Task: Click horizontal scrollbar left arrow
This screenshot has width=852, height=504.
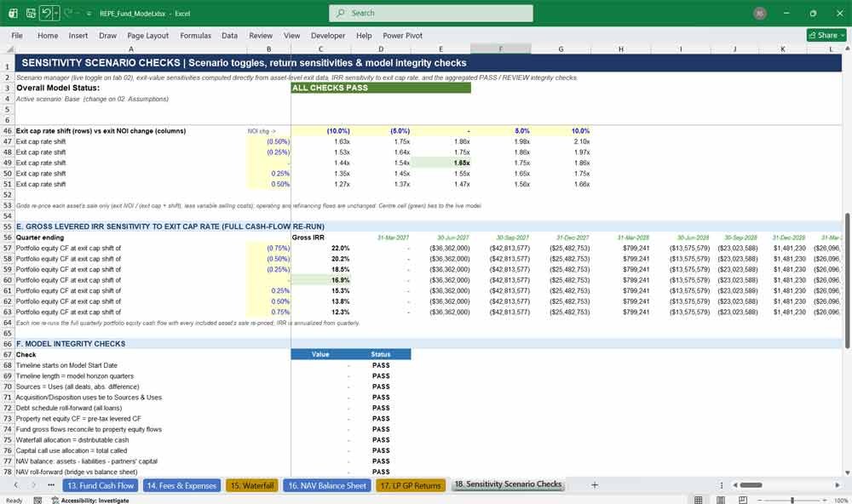Action: point(734,485)
